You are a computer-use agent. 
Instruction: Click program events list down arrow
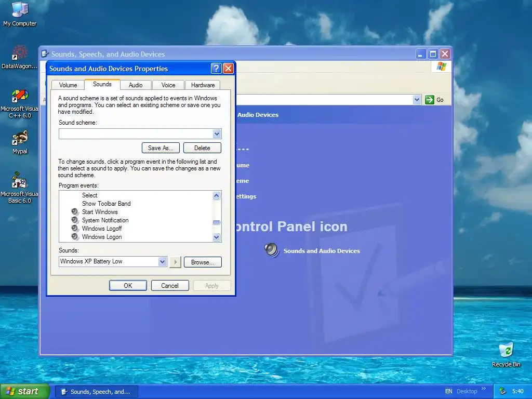coord(217,237)
